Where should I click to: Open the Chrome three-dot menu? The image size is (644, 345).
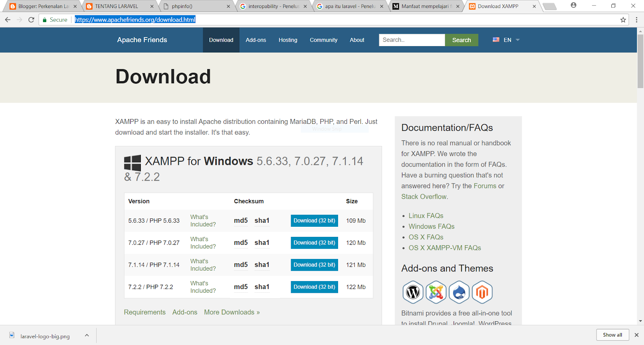[x=636, y=20]
